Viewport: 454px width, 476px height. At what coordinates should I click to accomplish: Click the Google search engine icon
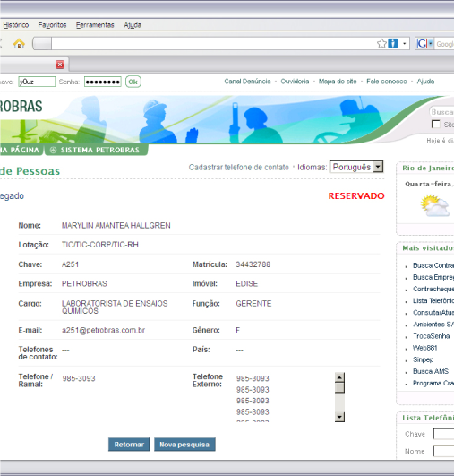click(422, 44)
